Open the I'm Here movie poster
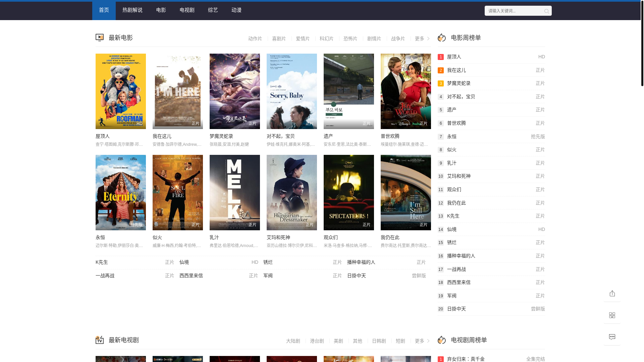 [178, 91]
